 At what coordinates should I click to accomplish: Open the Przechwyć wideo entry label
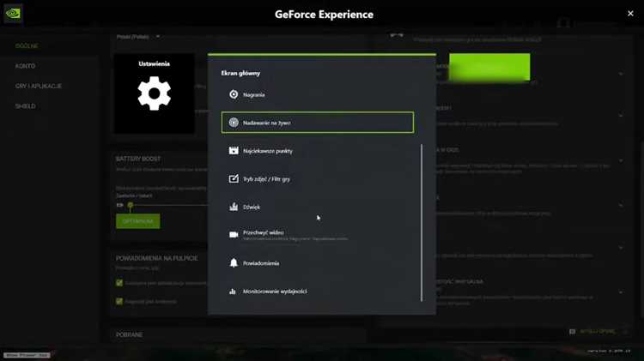tap(263, 232)
